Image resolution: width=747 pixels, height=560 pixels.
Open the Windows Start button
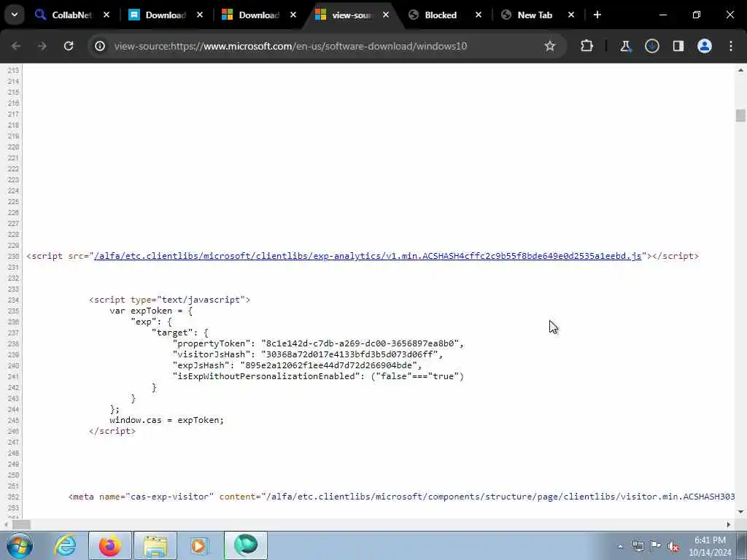tap(20, 545)
